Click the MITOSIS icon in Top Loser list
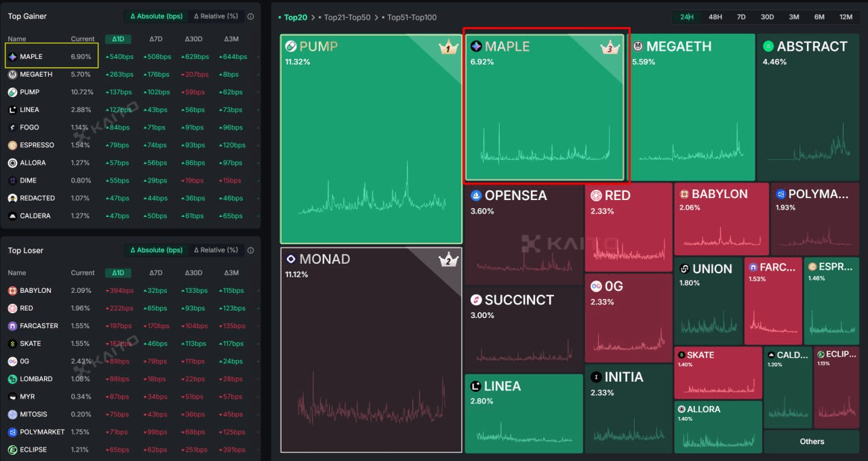868x461 pixels. tap(13, 414)
